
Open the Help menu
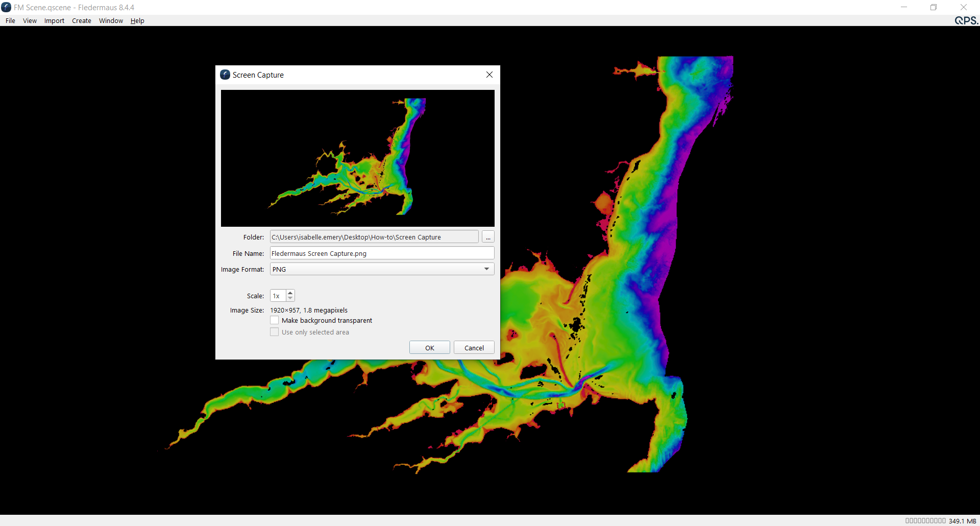(x=137, y=21)
